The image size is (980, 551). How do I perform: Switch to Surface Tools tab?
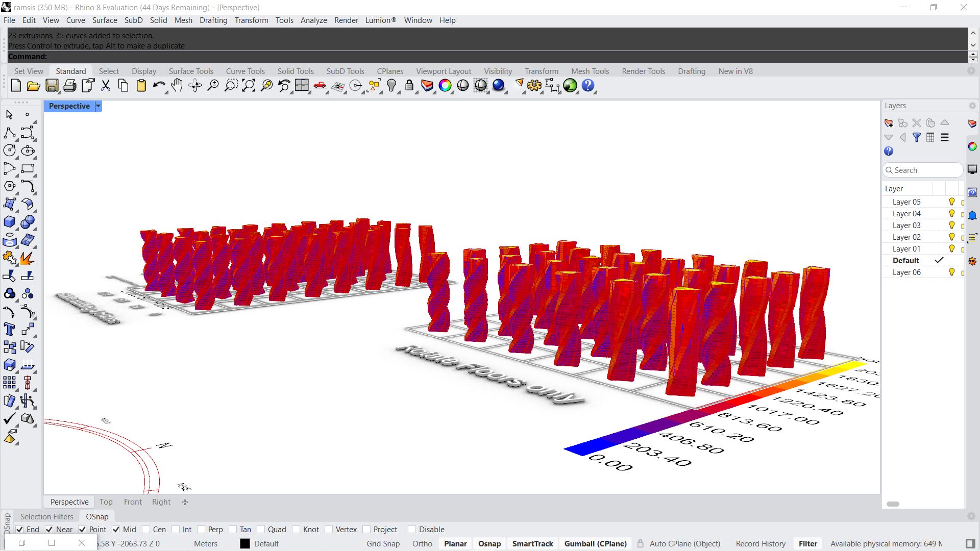[191, 71]
